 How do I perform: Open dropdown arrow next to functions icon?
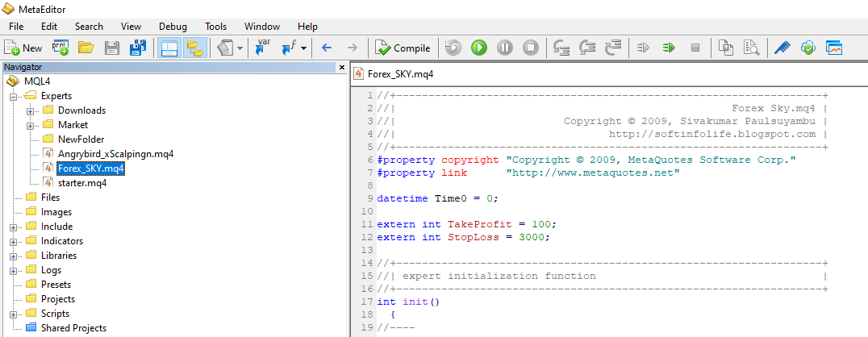[x=304, y=48]
